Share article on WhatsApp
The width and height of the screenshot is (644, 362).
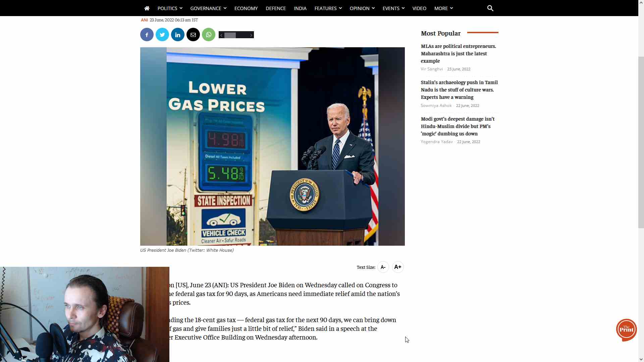click(x=209, y=35)
